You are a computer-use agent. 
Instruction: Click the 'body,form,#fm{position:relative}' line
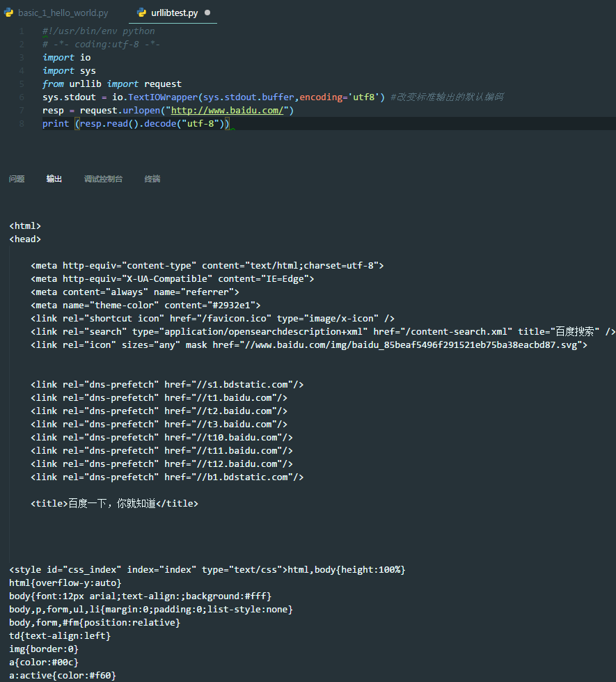pyautogui.click(x=95, y=622)
